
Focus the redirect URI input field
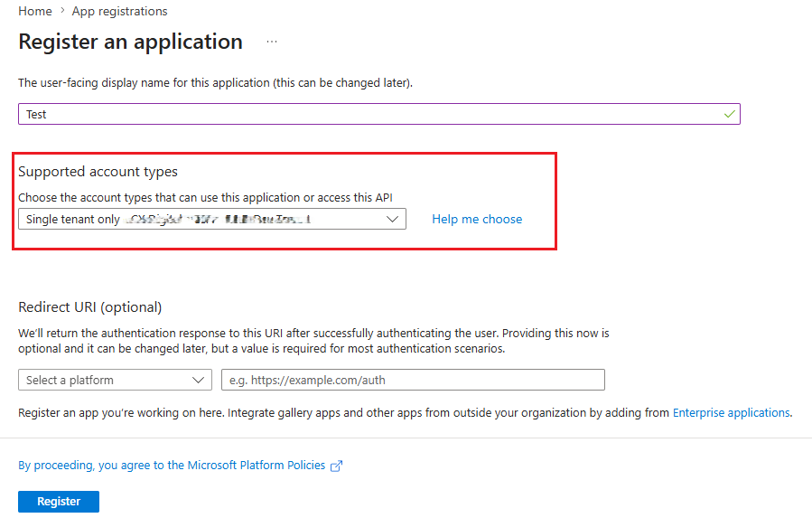tap(413, 380)
